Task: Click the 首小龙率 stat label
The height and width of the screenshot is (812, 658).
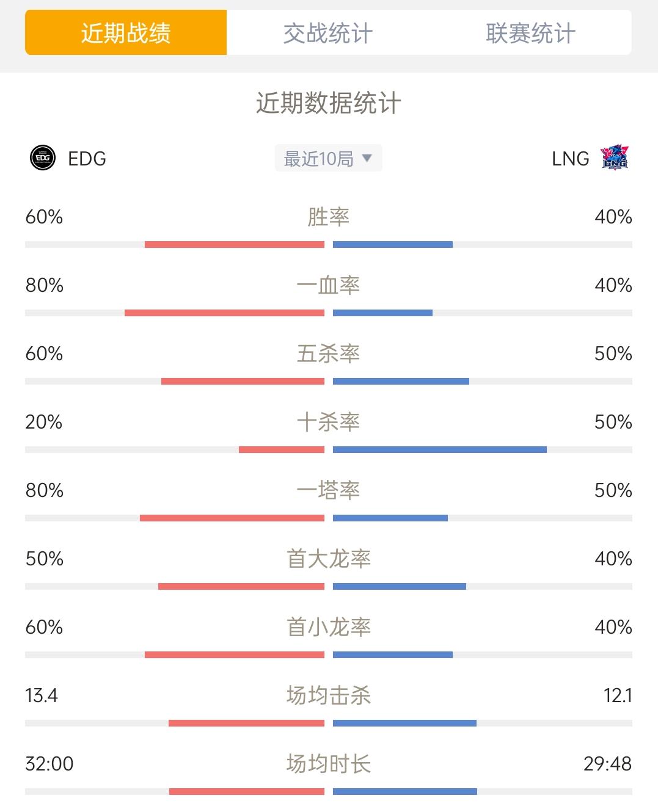Action: [329, 627]
